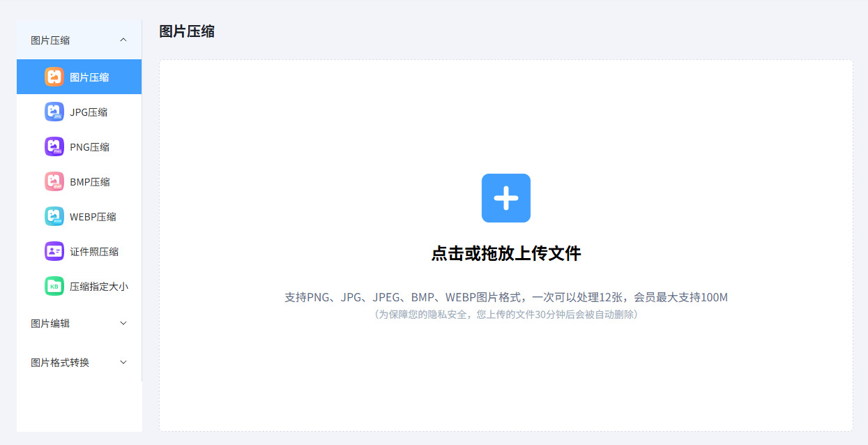Image resolution: width=868 pixels, height=445 pixels.
Task: Click the green KB 压缩指定大小 icon
Action: [x=54, y=286]
